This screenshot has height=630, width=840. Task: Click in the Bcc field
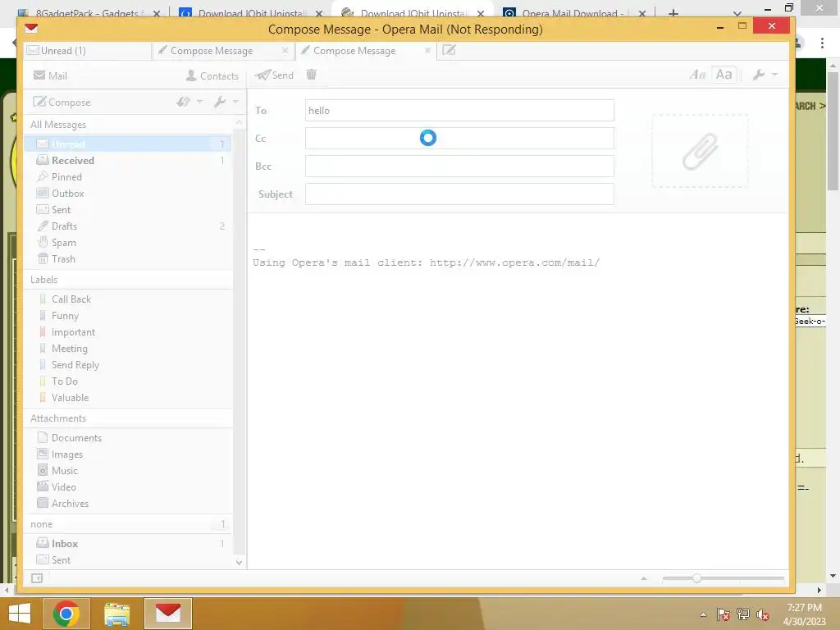click(x=459, y=166)
